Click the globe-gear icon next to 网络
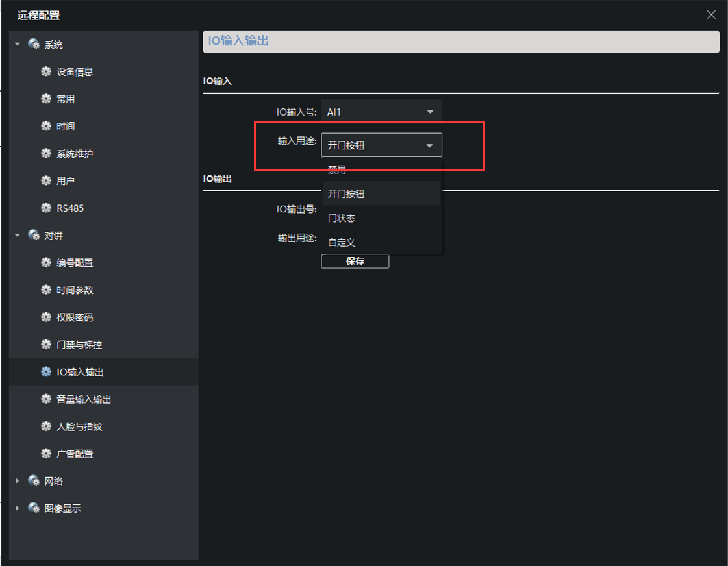The height and width of the screenshot is (566, 728). click(x=34, y=481)
